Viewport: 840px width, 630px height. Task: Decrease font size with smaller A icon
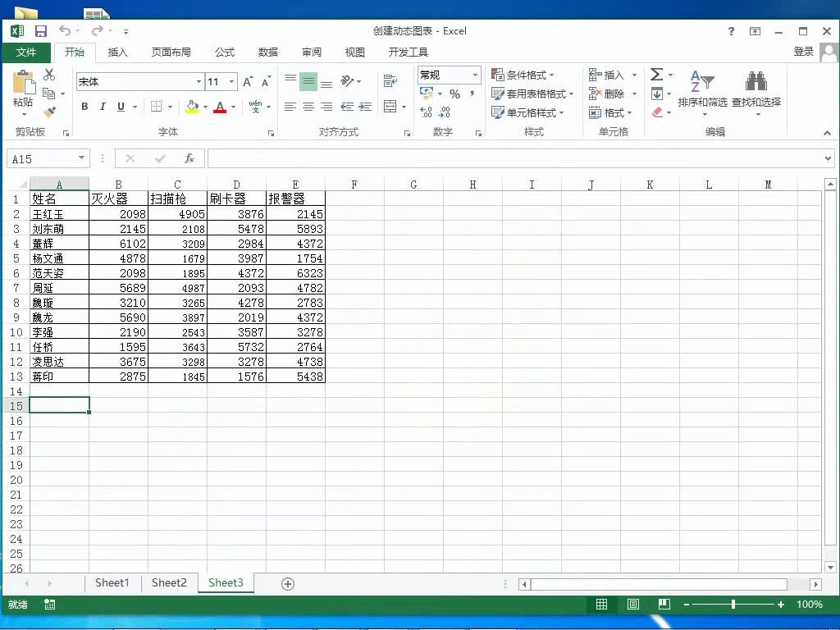(266, 82)
